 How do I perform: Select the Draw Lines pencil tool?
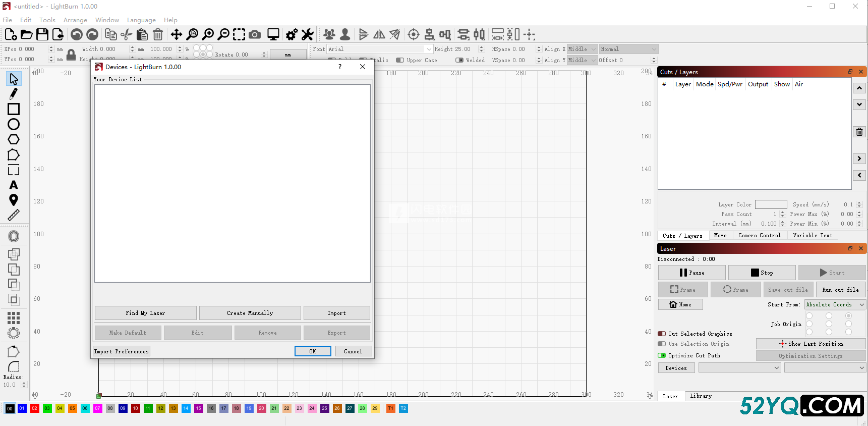click(x=14, y=94)
